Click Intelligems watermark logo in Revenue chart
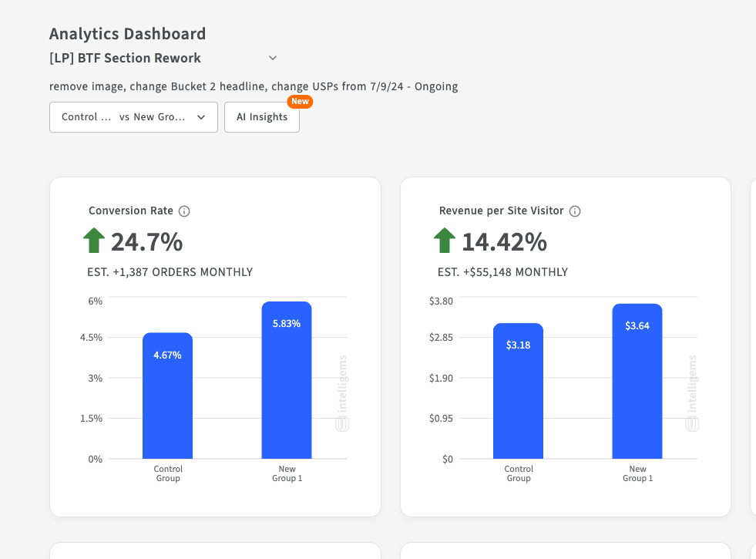 pos(692,423)
